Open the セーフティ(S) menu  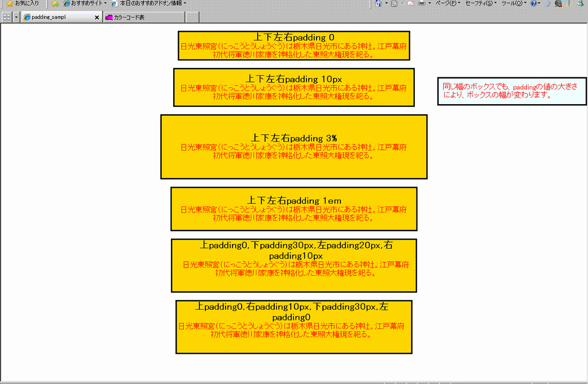[481, 3]
